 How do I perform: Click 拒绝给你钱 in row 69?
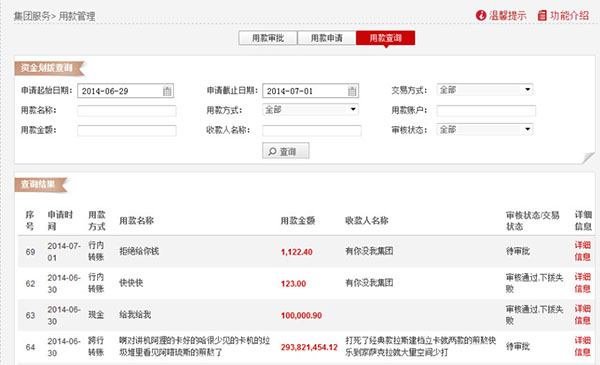(x=139, y=251)
